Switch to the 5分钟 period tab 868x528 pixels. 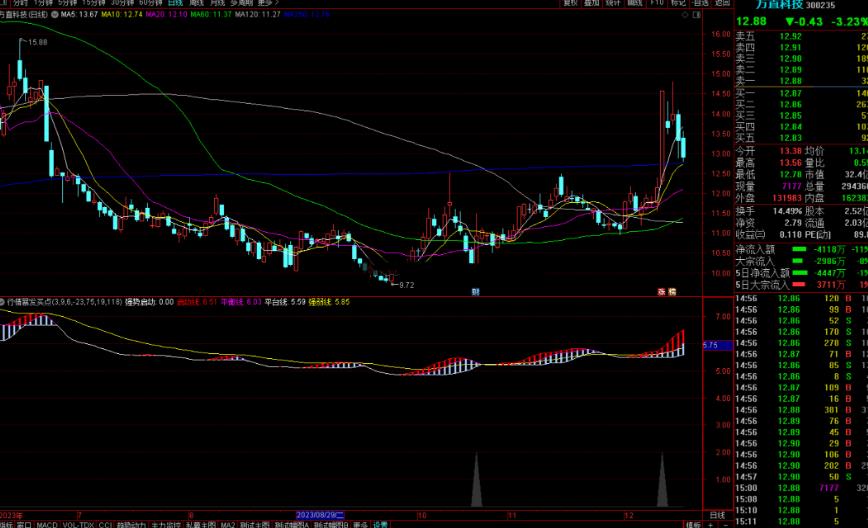(67, 3)
